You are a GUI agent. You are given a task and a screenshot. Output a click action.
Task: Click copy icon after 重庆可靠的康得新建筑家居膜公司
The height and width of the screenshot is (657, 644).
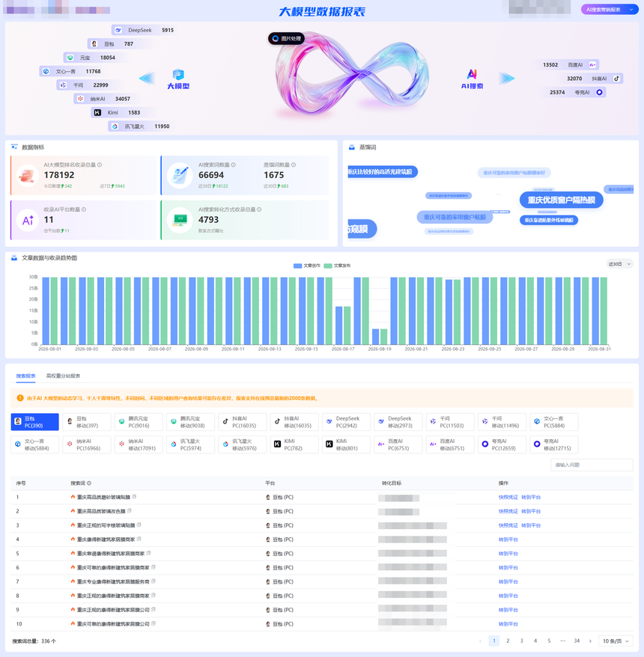[154, 623]
